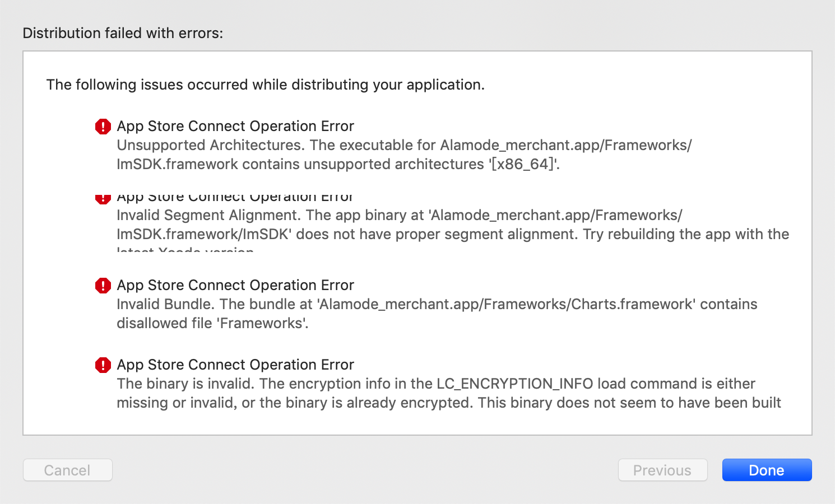The height and width of the screenshot is (504, 835).
Task: Click the Previous button
Action: tap(662, 470)
